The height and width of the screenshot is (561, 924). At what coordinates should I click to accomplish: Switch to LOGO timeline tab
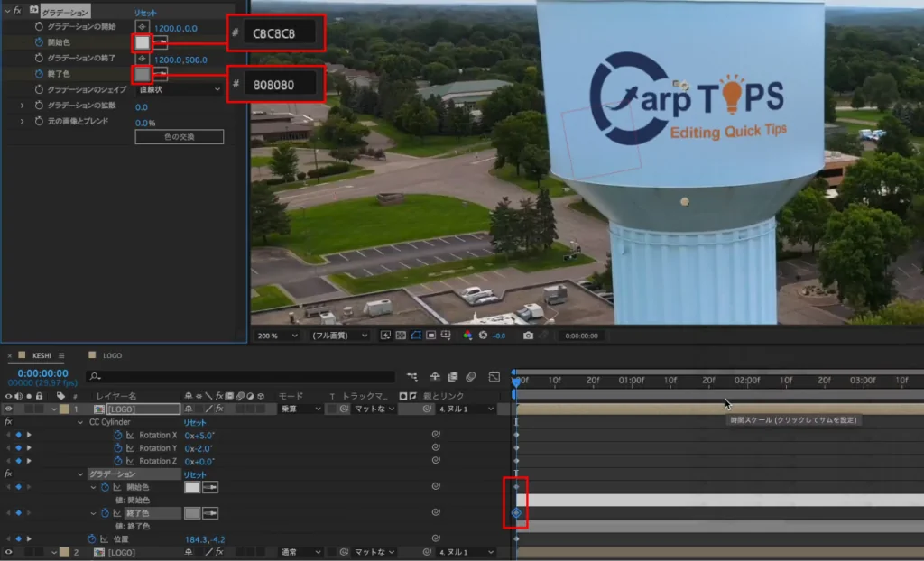112,355
